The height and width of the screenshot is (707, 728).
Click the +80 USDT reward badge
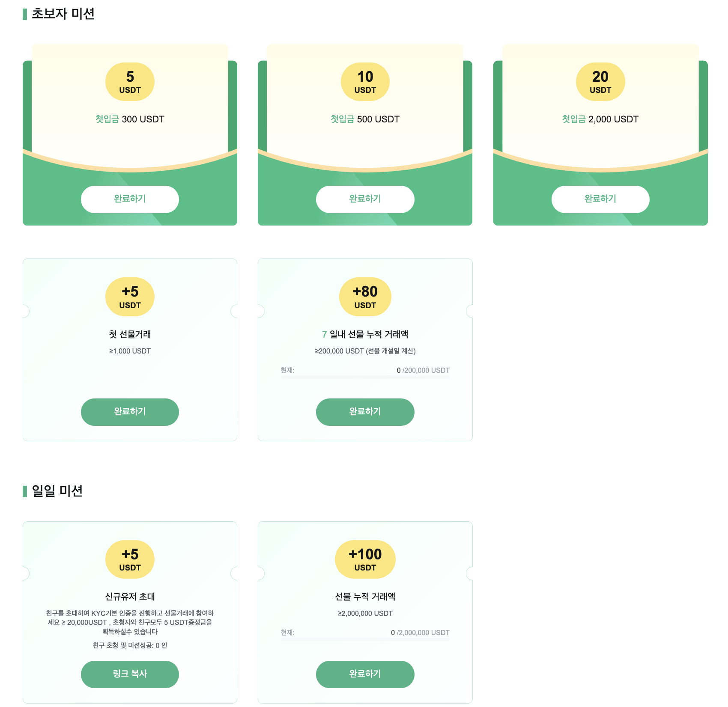365,297
